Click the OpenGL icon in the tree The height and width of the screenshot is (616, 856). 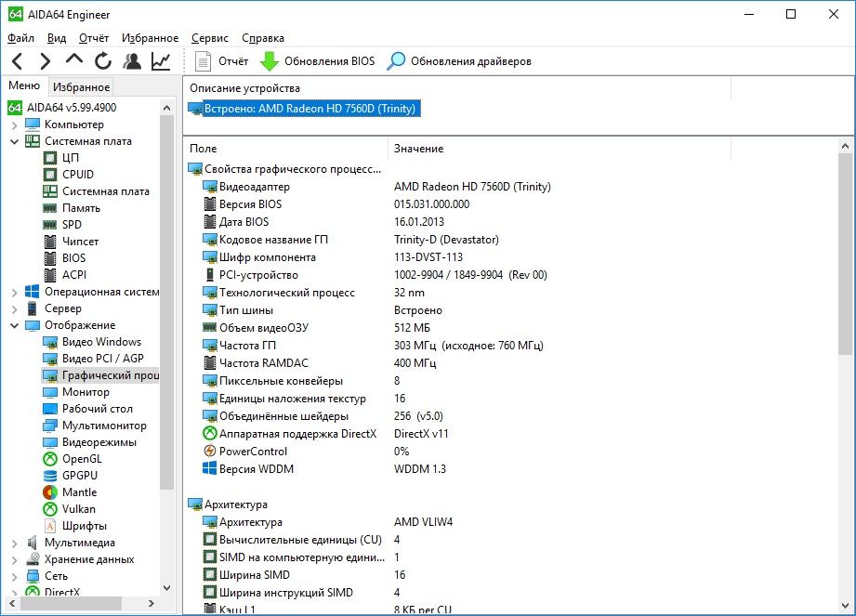(x=49, y=459)
